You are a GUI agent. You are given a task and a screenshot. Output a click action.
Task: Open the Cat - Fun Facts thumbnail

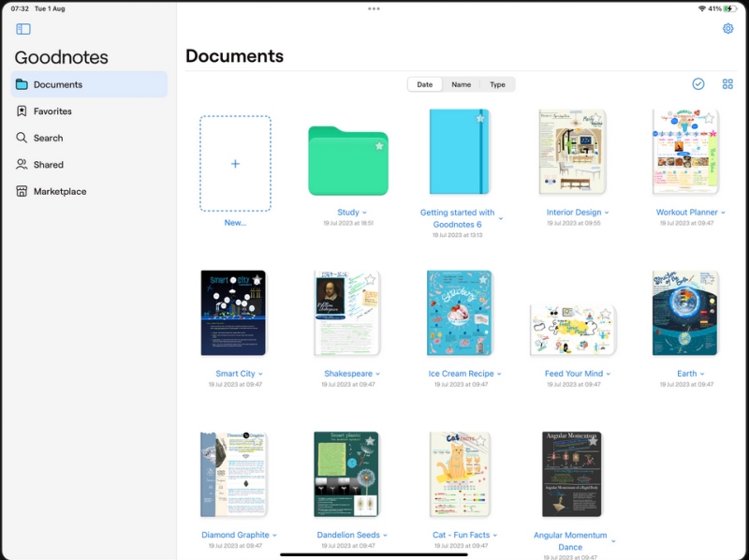[460, 475]
